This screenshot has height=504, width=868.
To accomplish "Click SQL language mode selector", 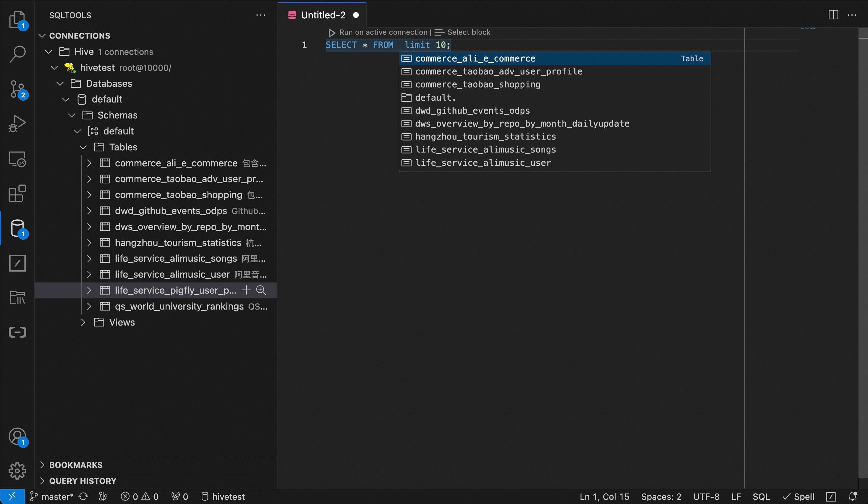I will point(761,496).
